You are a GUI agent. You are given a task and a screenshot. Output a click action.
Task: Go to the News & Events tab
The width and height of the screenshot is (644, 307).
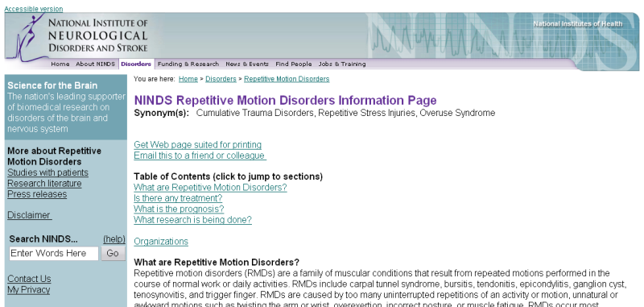click(247, 64)
